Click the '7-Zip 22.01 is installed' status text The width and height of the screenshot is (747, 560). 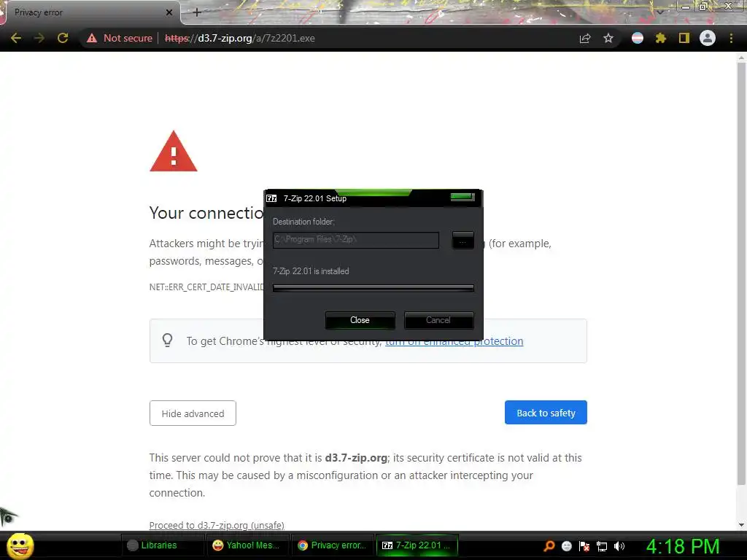coord(311,271)
